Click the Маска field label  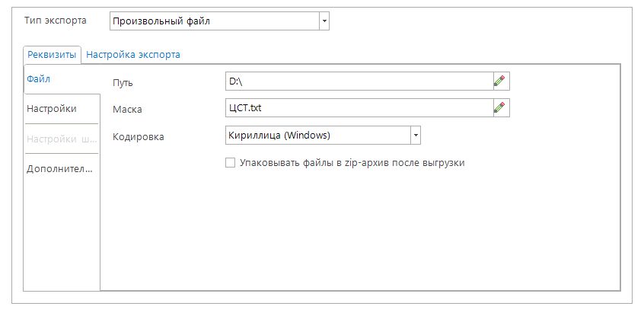(x=126, y=110)
